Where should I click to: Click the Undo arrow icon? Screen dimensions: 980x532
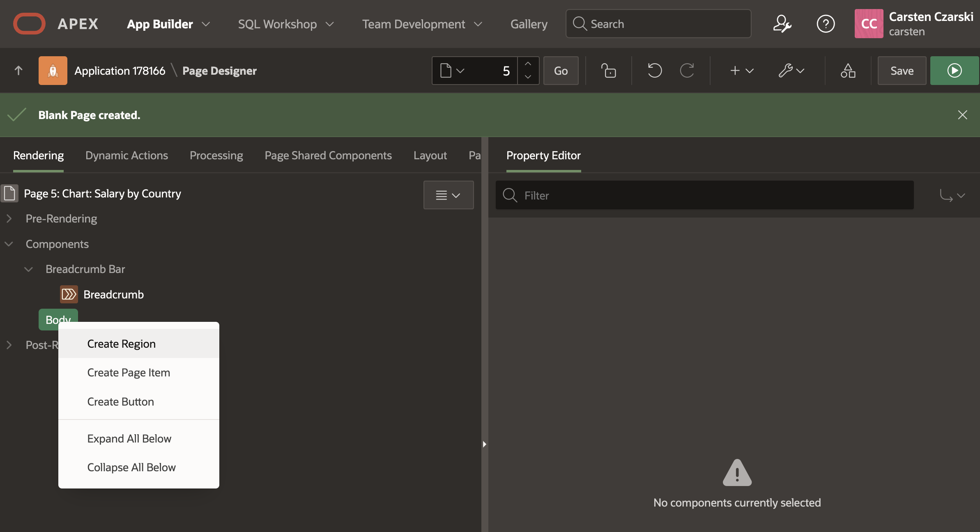(x=654, y=71)
